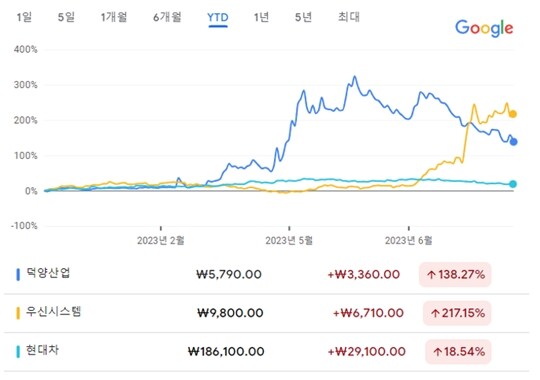Show the 최대 maximum range
540x380 pixels.
[x=349, y=17]
